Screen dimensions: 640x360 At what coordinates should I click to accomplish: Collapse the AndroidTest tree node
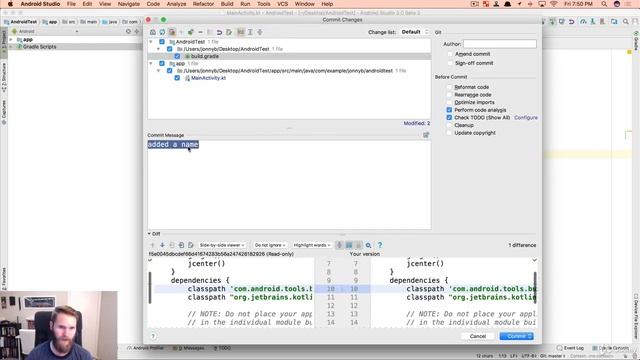pyautogui.click(x=151, y=42)
